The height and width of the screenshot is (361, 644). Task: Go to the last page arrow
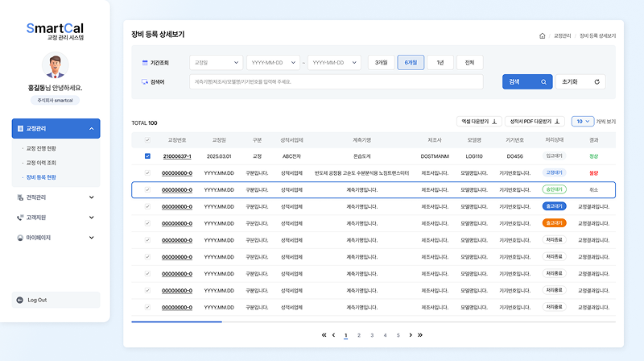coord(419,334)
